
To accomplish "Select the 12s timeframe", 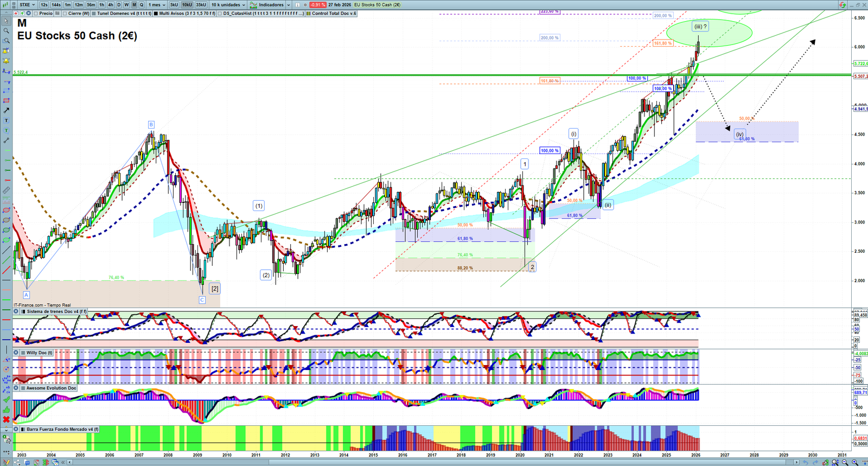I will coord(44,5).
